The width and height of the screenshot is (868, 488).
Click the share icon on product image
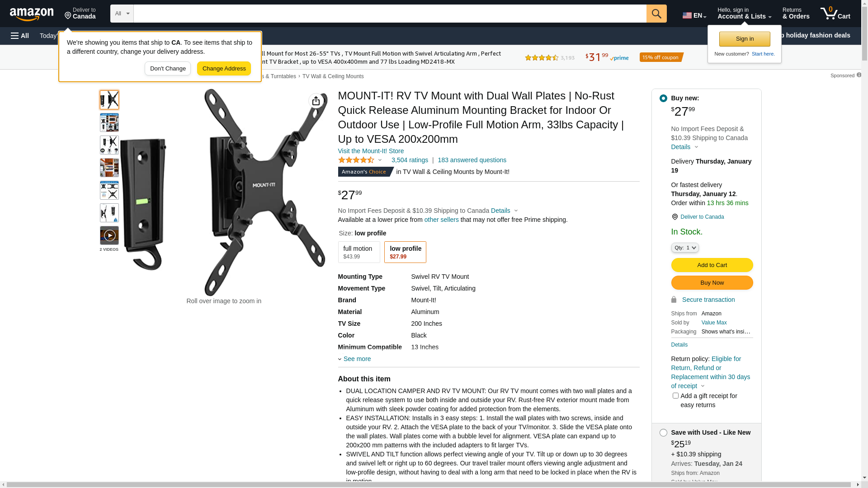pyautogui.click(x=316, y=101)
